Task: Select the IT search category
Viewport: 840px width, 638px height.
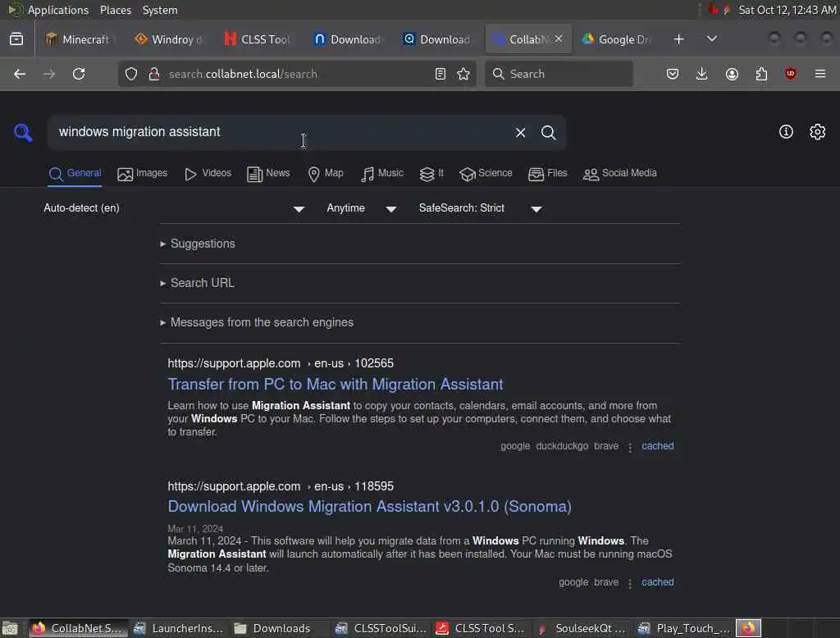Action: click(431, 174)
